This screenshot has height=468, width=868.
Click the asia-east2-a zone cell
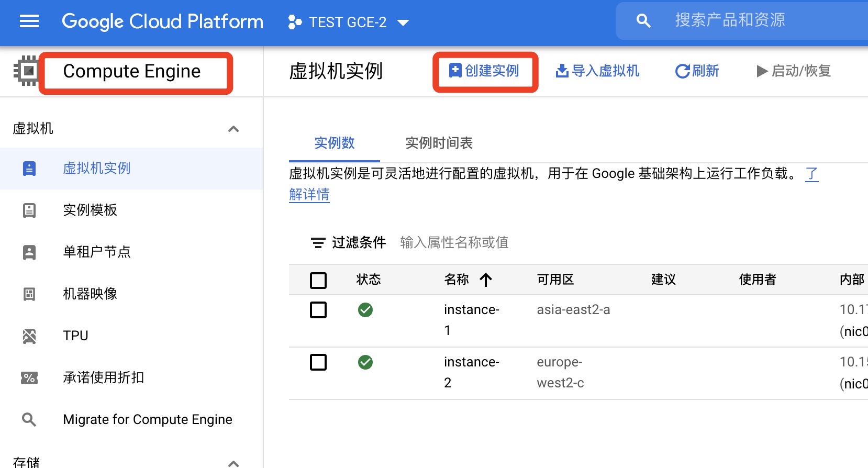pyautogui.click(x=573, y=309)
